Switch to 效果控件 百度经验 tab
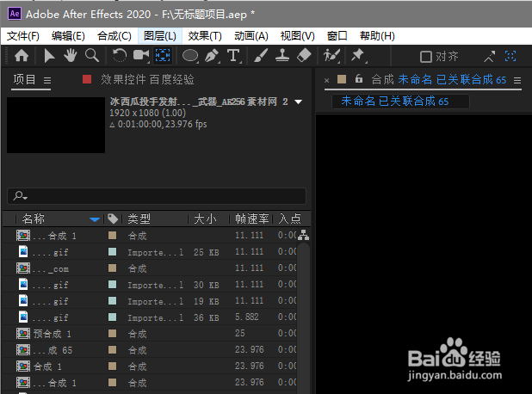The image size is (532, 394). click(147, 80)
